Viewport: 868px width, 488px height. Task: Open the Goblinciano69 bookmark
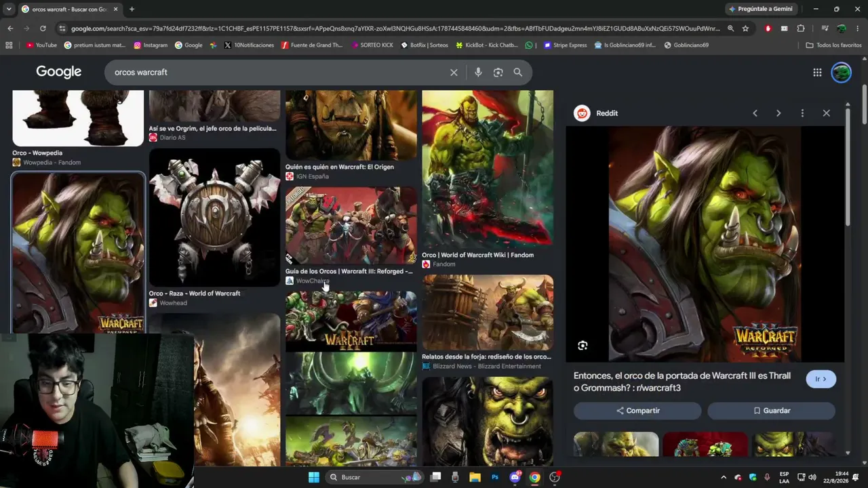686,45
